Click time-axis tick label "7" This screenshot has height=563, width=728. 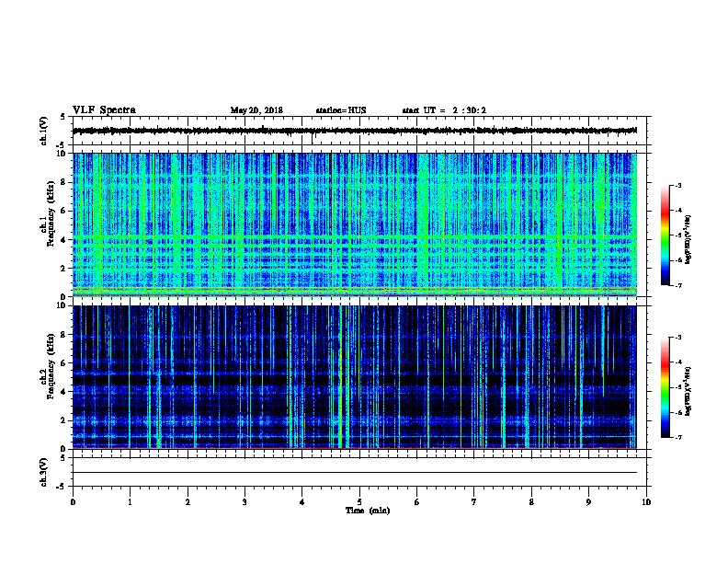[474, 502]
